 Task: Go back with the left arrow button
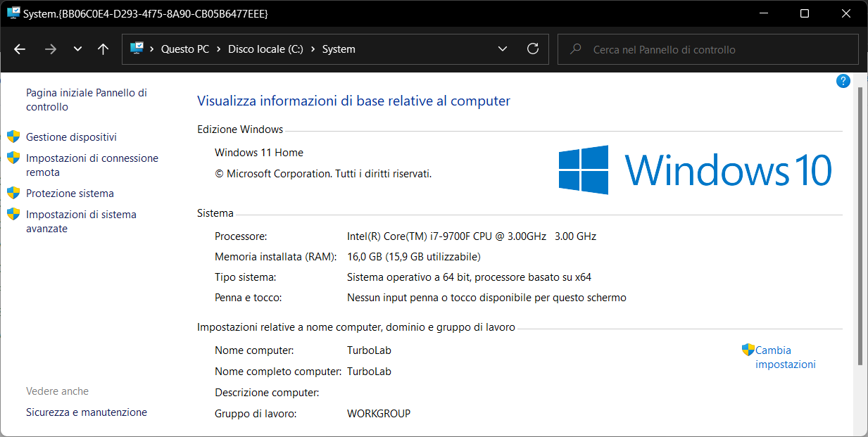tap(20, 49)
